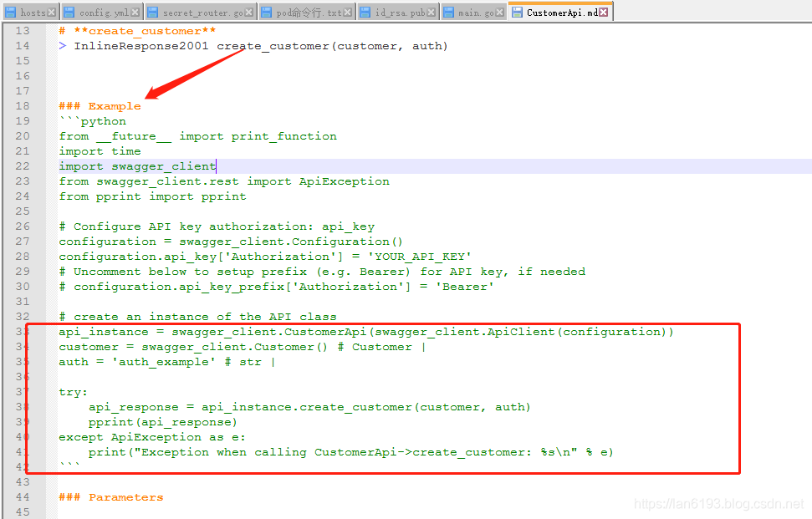Click the 'import time' line
The height and width of the screenshot is (519, 812).
tap(100, 151)
